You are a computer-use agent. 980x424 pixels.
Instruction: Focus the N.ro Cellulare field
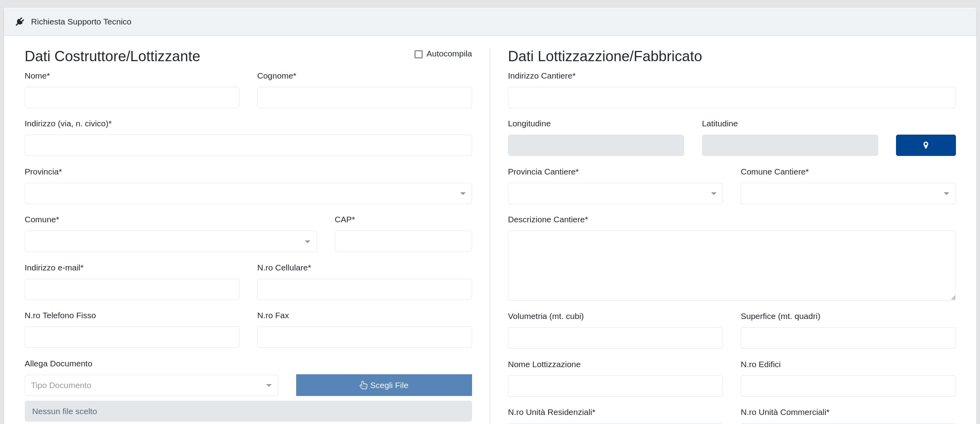coord(364,289)
